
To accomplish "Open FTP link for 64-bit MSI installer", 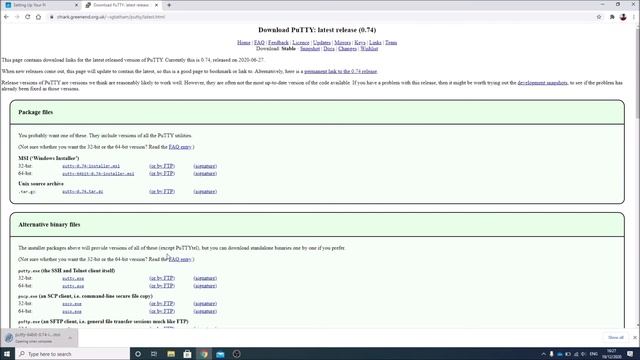I will coord(162,173).
